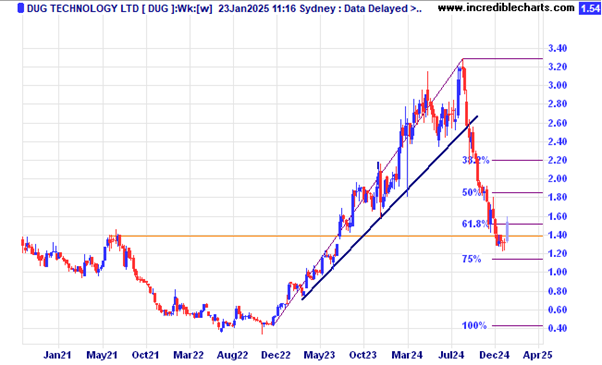Click the 2.80 price axis label
Viewport: 602px width, 365px height.
[x=557, y=104]
